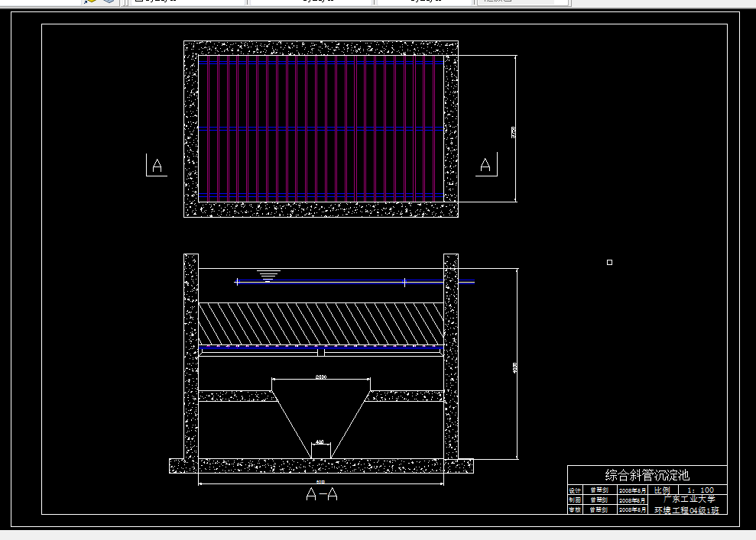Select the water level symbol in section view
This screenshot has width=756, height=540.
point(268,275)
